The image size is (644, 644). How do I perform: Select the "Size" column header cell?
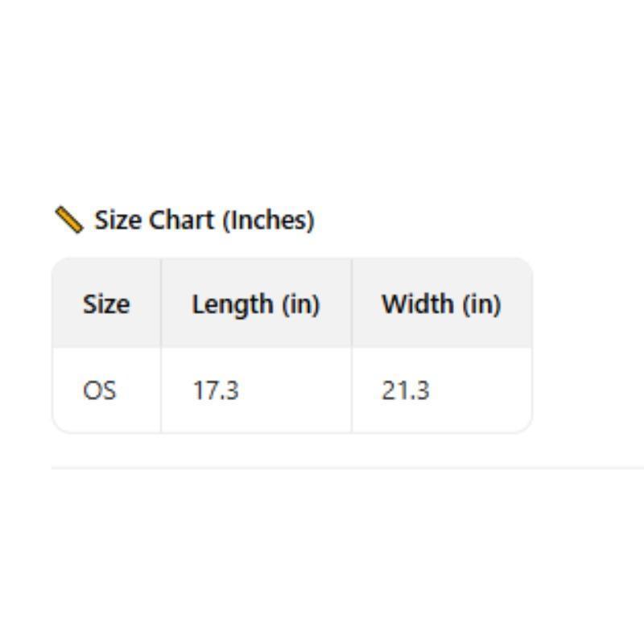105,304
